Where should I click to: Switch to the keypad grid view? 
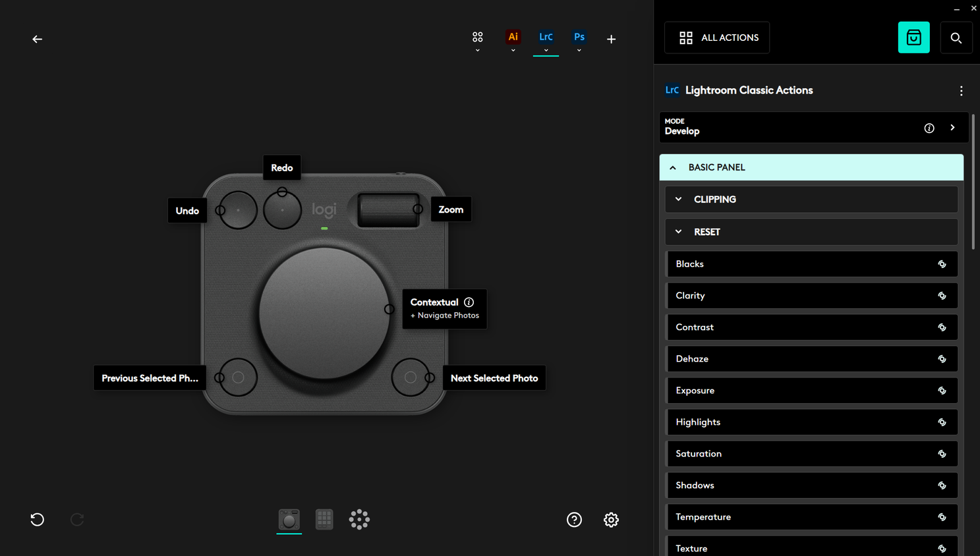click(x=324, y=520)
